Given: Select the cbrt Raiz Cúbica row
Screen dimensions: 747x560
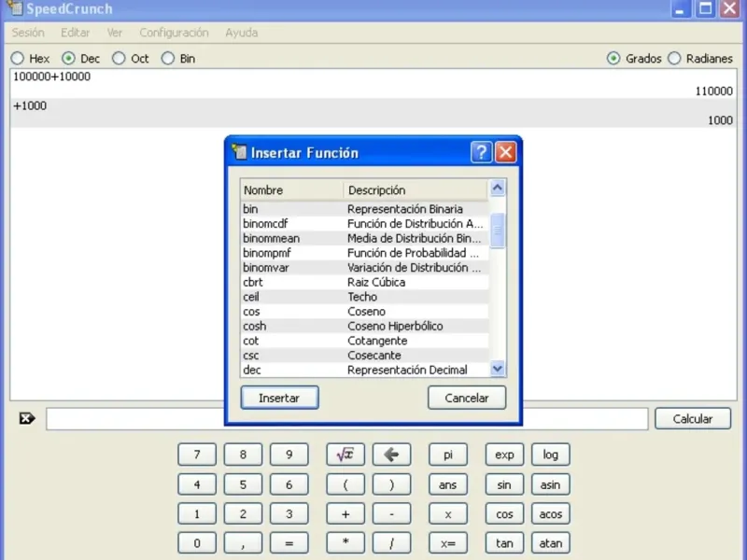Looking at the screenshot, I should 364,283.
